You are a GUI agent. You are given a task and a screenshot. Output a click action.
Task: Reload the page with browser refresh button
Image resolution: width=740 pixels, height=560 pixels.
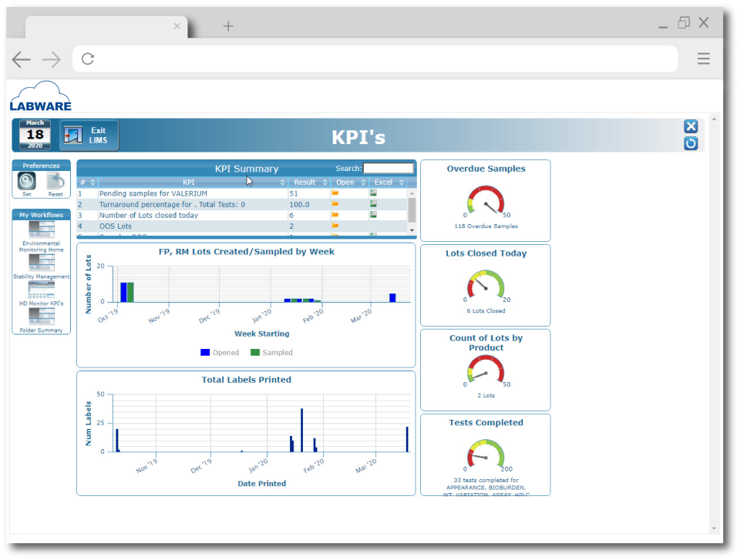(x=88, y=59)
